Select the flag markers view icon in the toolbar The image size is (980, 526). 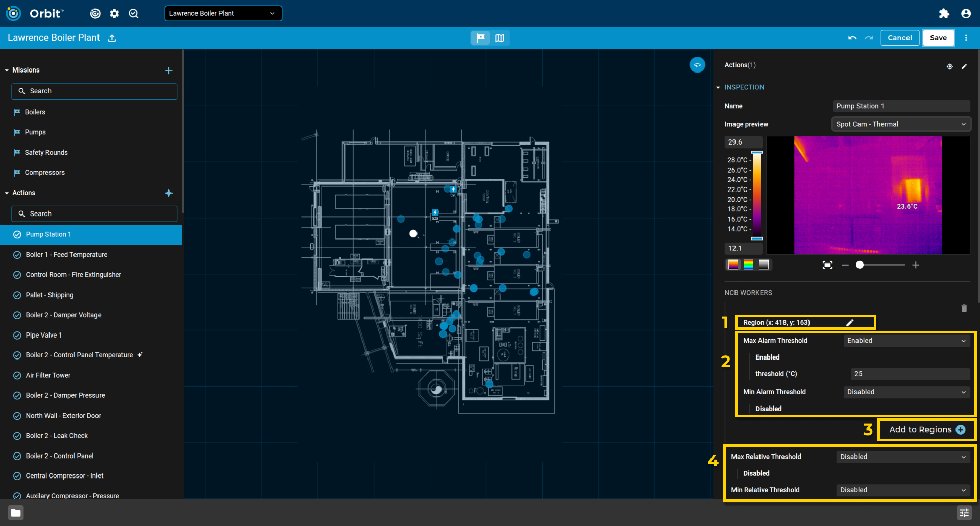tap(480, 37)
